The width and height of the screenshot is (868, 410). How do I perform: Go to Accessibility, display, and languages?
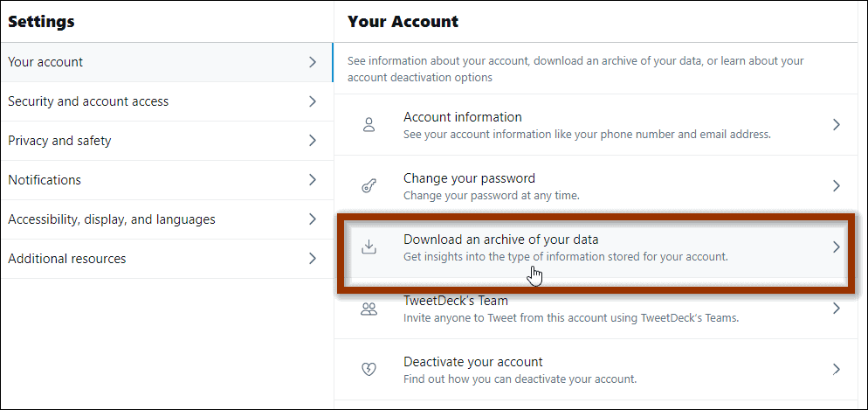click(112, 219)
